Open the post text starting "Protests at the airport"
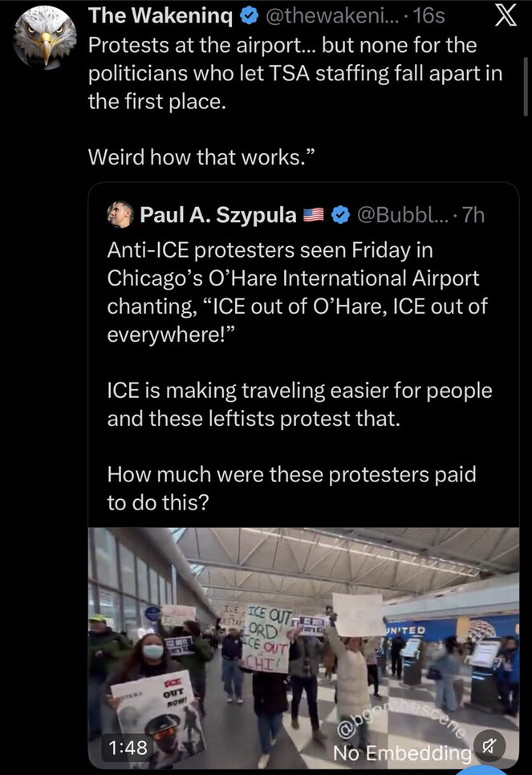The height and width of the screenshot is (775, 532). pos(294,74)
